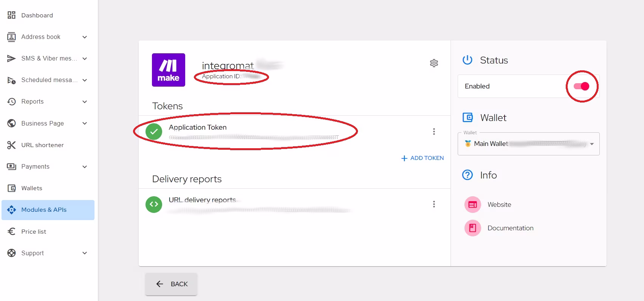This screenshot has width=644, height=301.
Task: Click the Scheduled messages clock icon
Action: click(x=11, y=80)
